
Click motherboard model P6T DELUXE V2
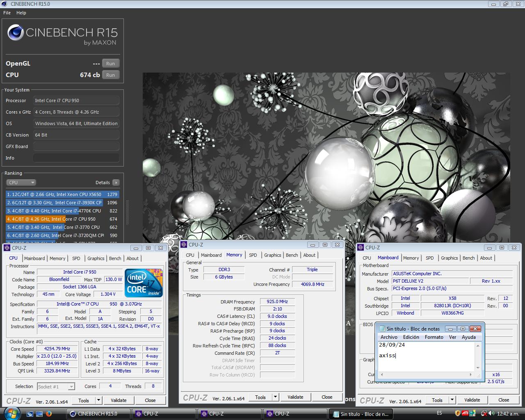(x=430, y=281)
